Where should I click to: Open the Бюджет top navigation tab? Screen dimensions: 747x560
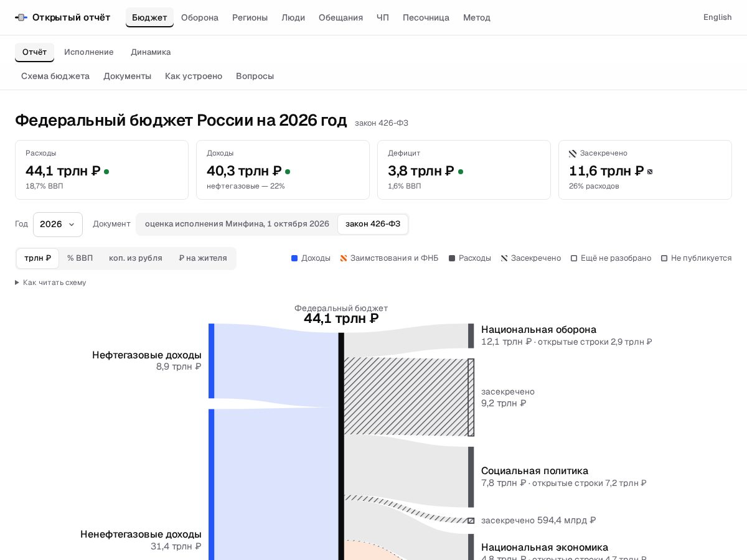(x=149, y=17)
